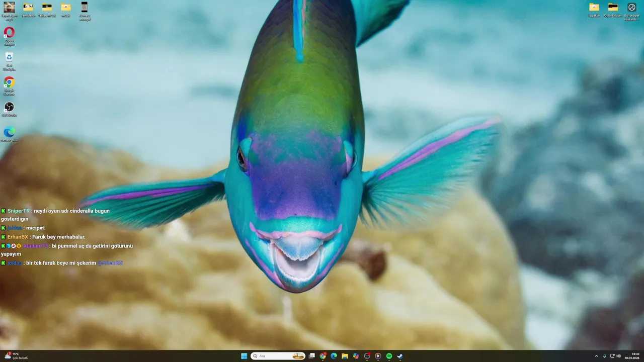Select the mp3 file at the desktop's top-left
The width and height of the screenshot is (644, 362).
click(x=9, y=11)
